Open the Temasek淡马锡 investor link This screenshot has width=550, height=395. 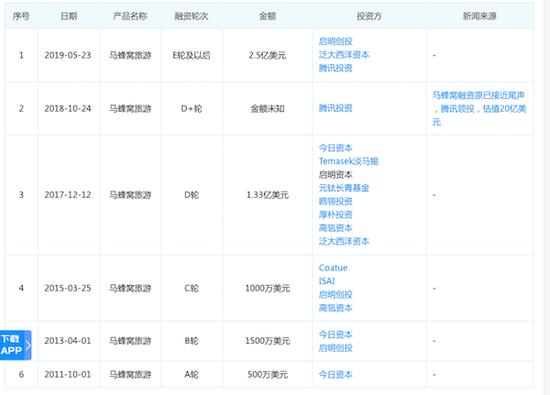coord(348,161)
